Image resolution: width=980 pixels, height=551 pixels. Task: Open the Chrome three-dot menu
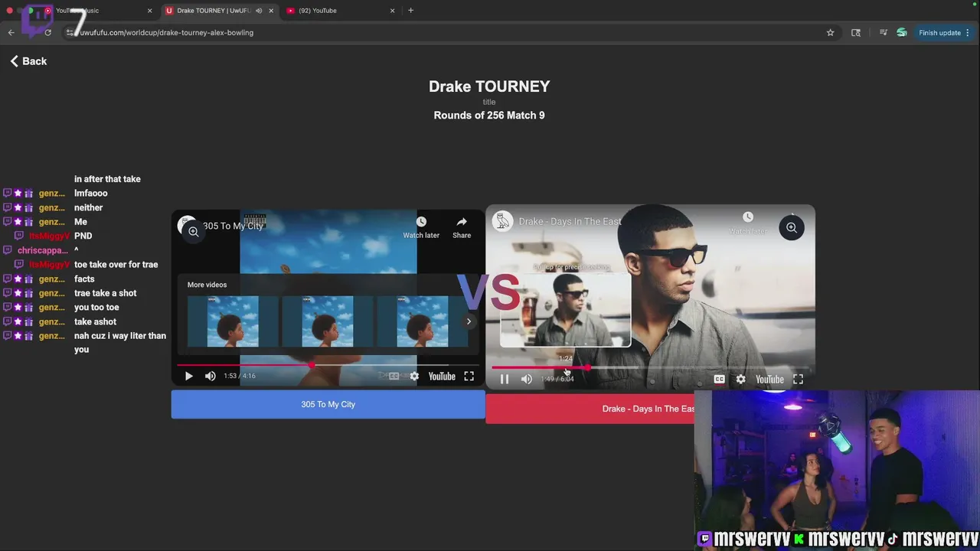click(x=969, y=33)
